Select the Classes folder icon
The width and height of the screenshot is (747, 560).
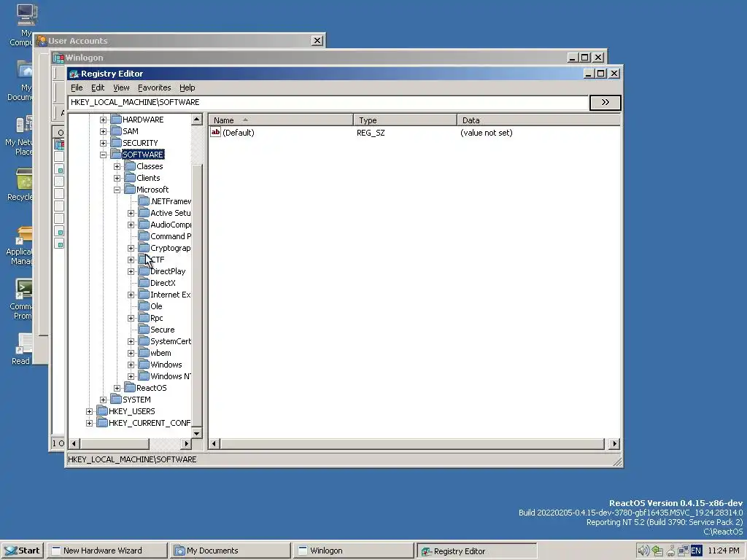pyautogui.click(x=130, y=166)
